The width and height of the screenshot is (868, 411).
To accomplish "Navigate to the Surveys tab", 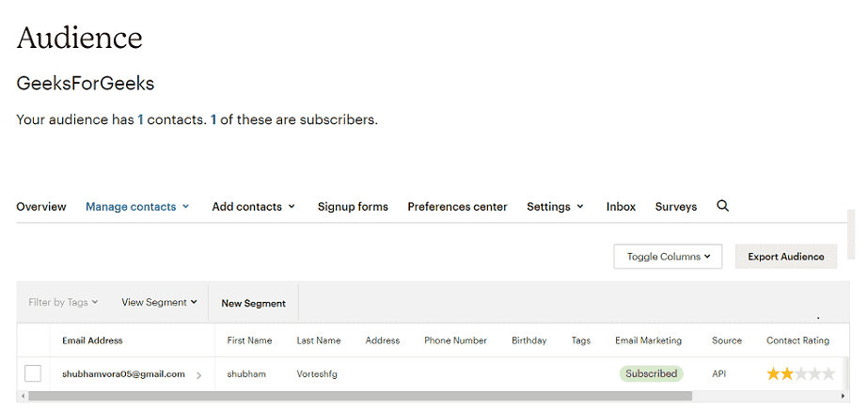I will (676, 207).
